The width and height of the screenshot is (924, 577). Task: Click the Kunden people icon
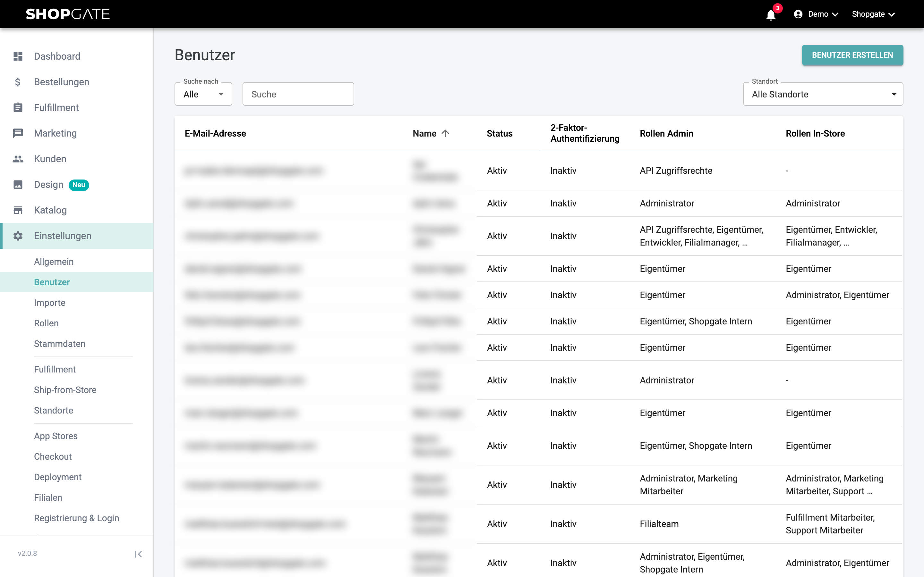[x=18, y=159]
